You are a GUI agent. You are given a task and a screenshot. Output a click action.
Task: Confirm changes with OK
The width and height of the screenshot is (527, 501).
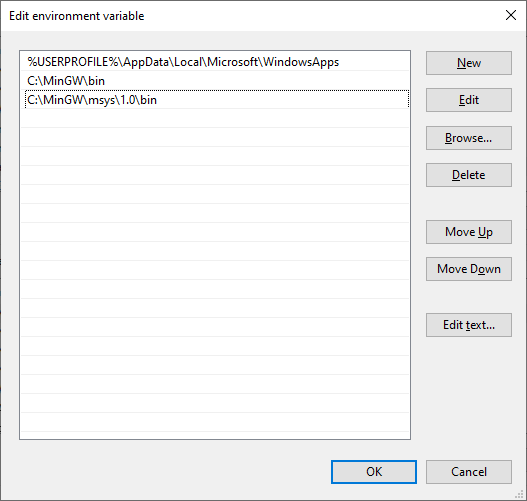pos(374,472)
